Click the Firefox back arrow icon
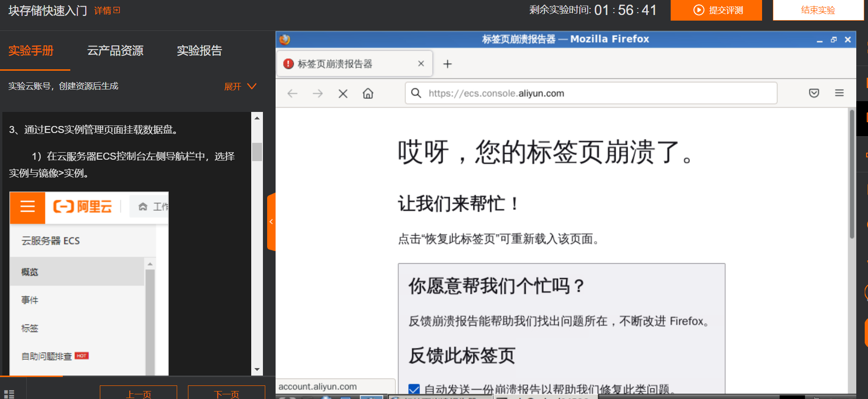This screenshot has width=868, height=399. click(x=292, y=93)
